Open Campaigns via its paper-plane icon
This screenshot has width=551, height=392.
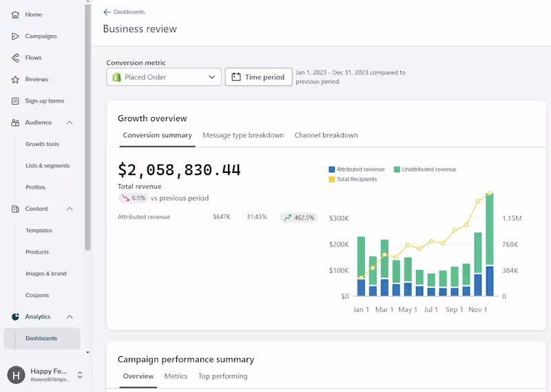[15, 36]
